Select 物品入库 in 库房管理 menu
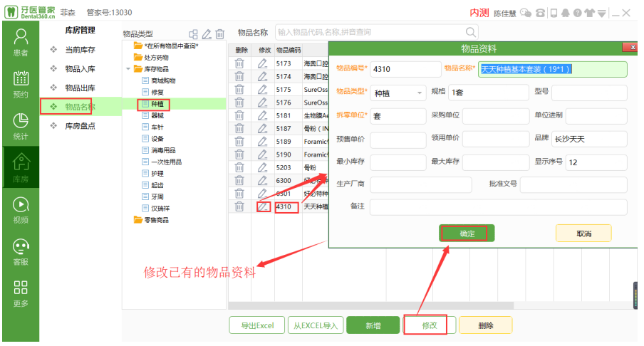The width and height of the screenshot is (644, 346). click(80, 68)
